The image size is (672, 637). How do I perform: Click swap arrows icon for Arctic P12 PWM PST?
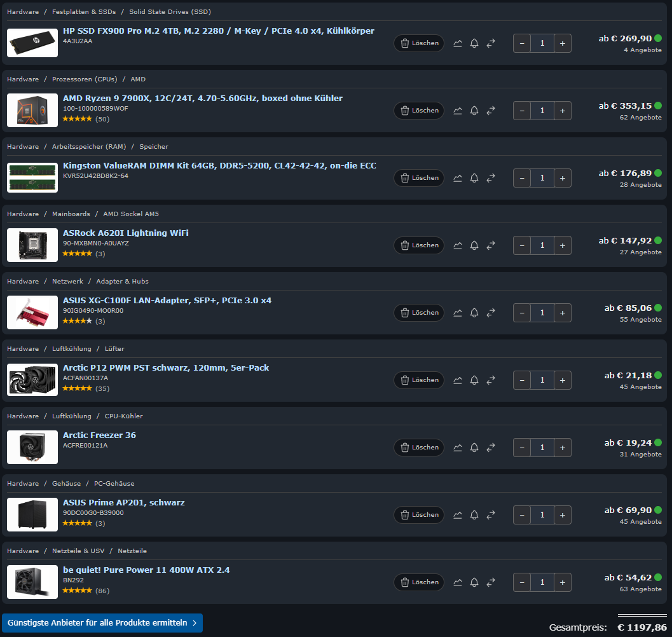coord(491,380)
